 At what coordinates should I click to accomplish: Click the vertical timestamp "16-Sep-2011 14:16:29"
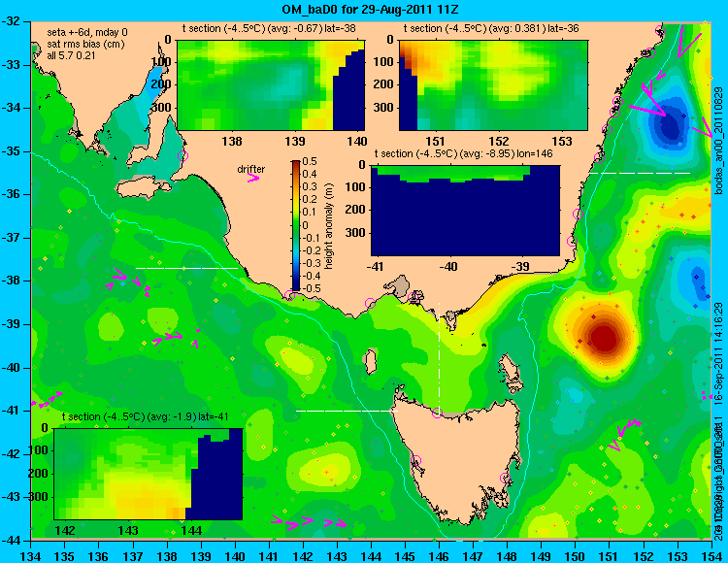pyautogui.click(x=717, y=354)
